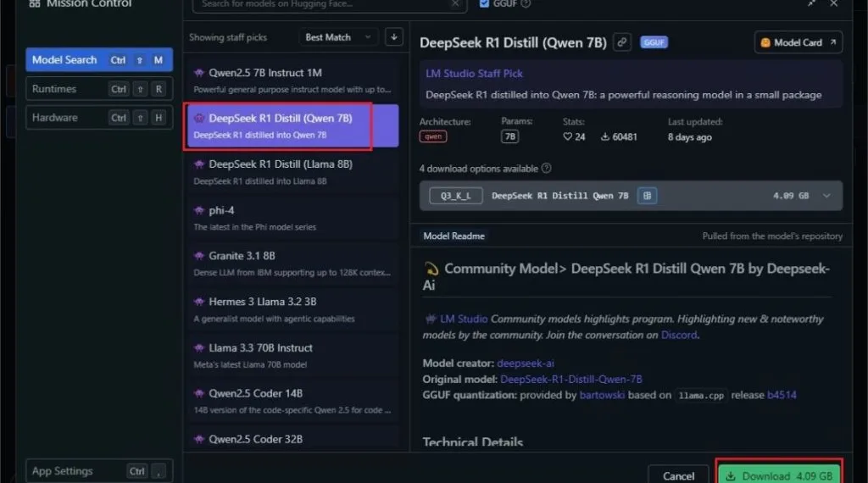
Task: Open the deepseek-ai creator link
Action: tap(526, 364)
